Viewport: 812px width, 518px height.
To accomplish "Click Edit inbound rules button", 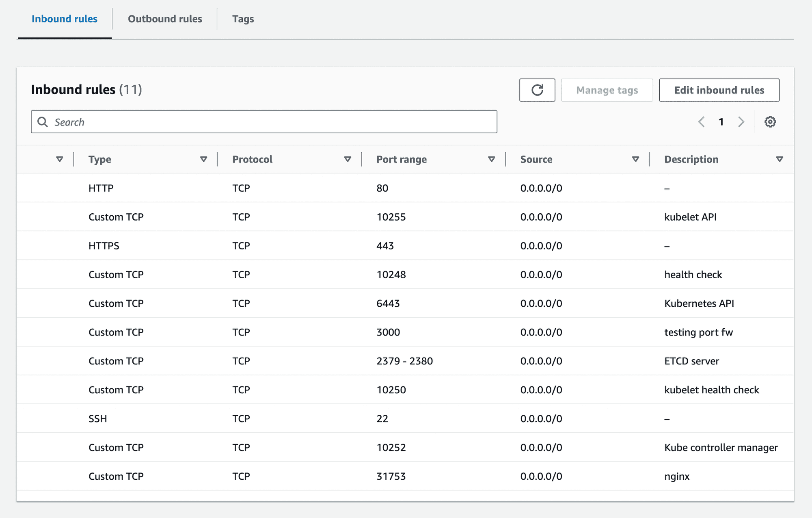I will tap(719, 90).
